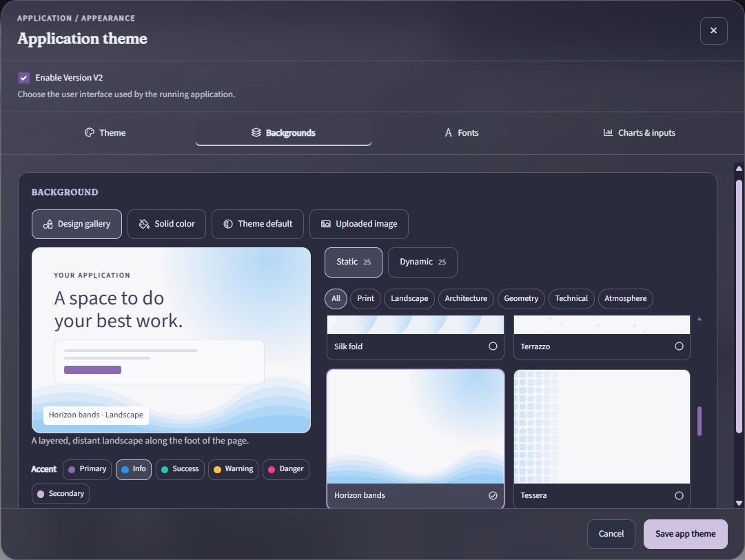The width and height of the screenshot is (745, 560).
Task: Show the Dynamic backgrounds list
Action: tap(422, 262)
